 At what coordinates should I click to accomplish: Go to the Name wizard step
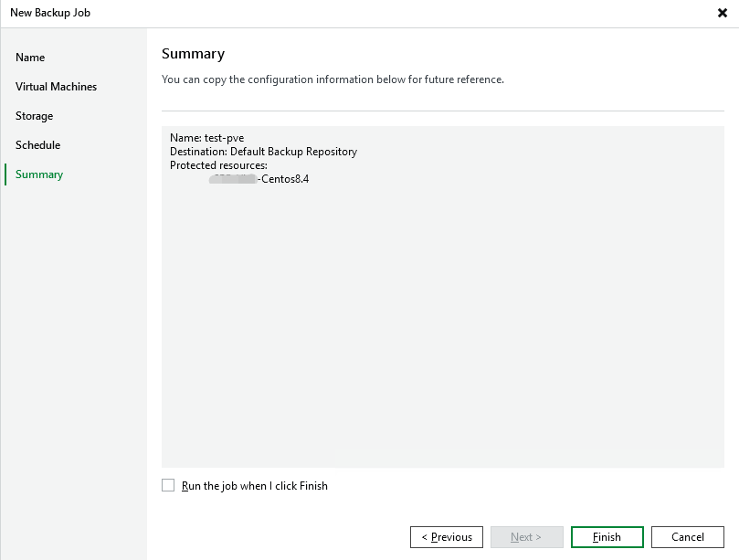tap(30, 58)
